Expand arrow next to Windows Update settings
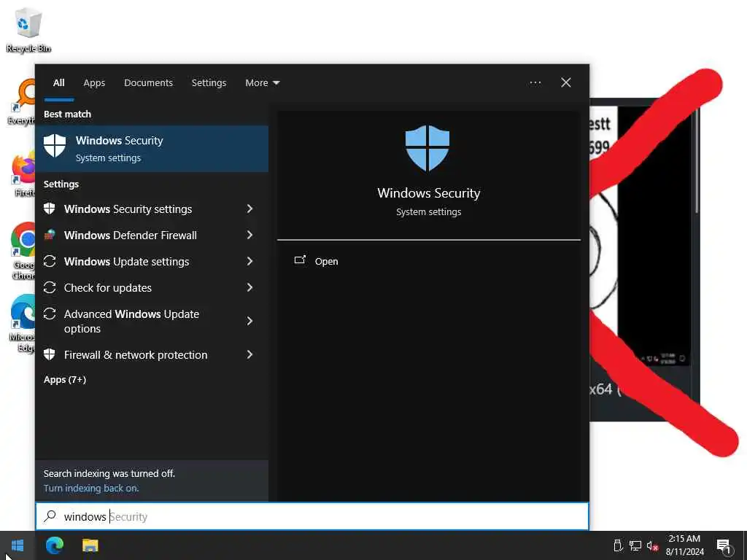Image resolution: width=747 pixels, height=560 pixels. [x=249, y=261]
